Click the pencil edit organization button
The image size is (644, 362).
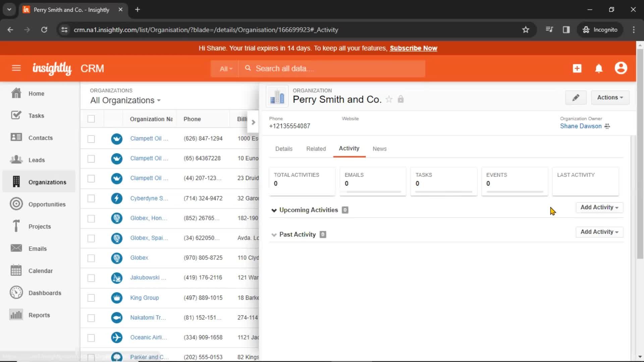576,98
